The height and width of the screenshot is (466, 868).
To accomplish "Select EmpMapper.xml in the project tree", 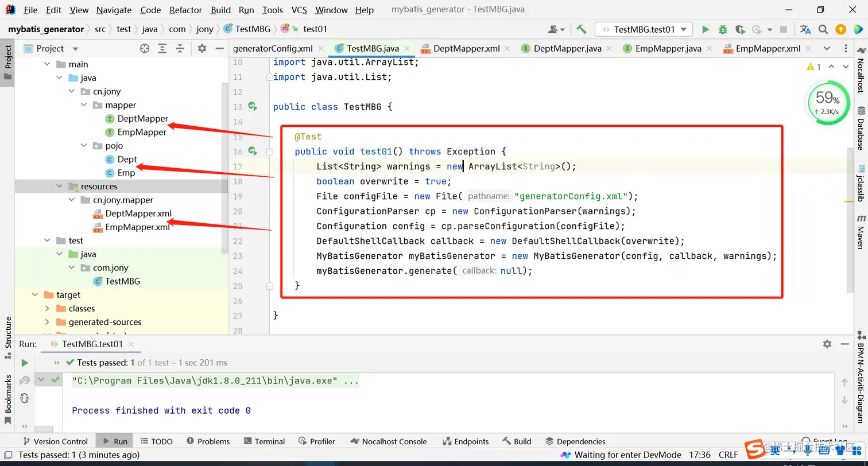I will tap(138, 227).
